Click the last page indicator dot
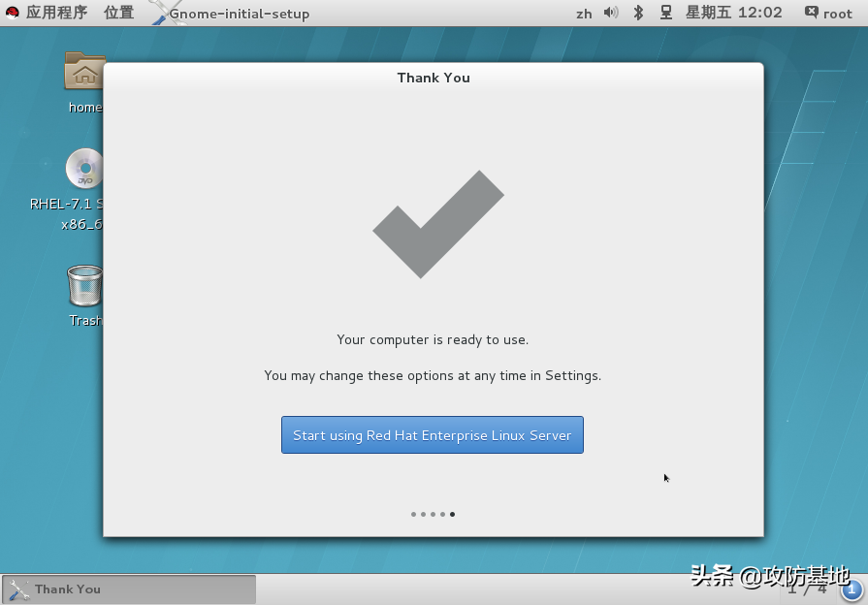The height and width of the screenshot is (605, 868). 452,514
